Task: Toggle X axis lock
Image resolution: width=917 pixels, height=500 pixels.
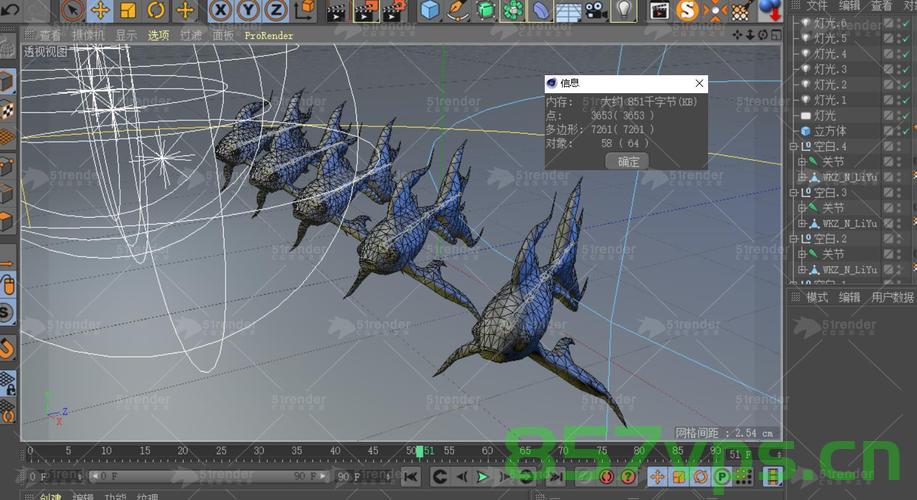Action: click(220, 10)
